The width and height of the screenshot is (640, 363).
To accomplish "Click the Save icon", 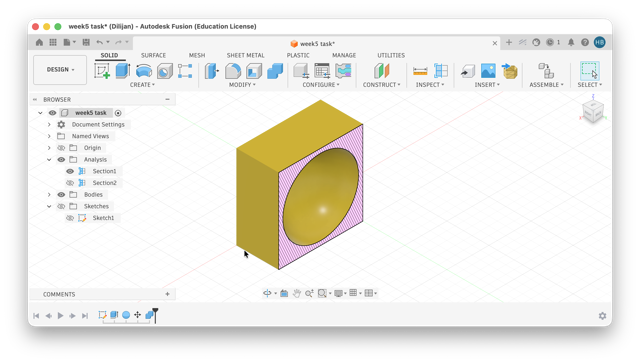I will coord(86,42).
